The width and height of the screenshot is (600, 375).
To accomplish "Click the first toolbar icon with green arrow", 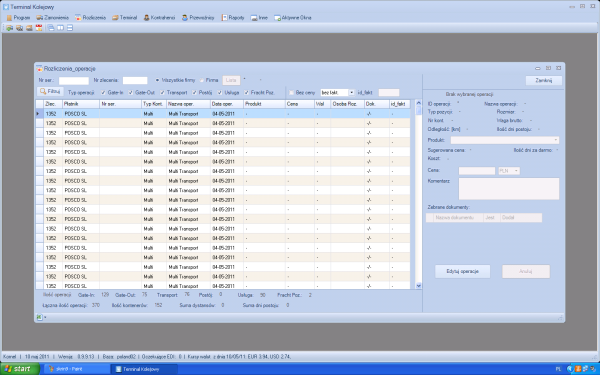I will coord(10,28).
